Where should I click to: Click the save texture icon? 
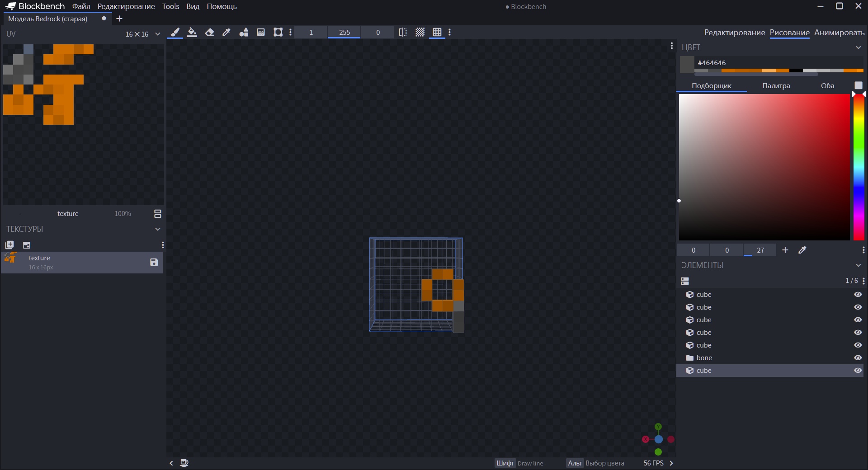(154, 262)
